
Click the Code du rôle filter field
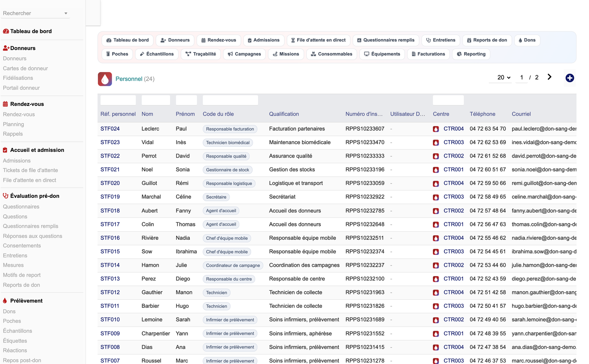click(x=230, y=100)
